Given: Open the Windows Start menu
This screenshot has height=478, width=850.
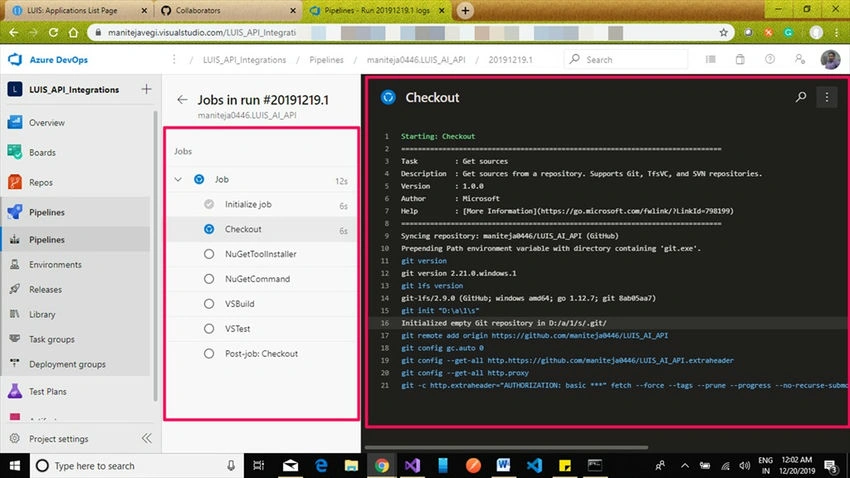Looking at the screenshot, I should pyautogui.click(x=15, y=466).
